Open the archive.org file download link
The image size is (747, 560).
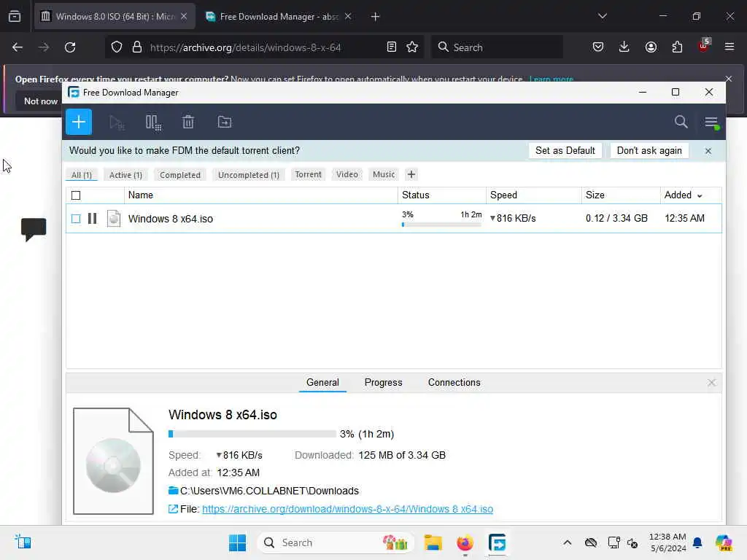(x=347, y=509)
